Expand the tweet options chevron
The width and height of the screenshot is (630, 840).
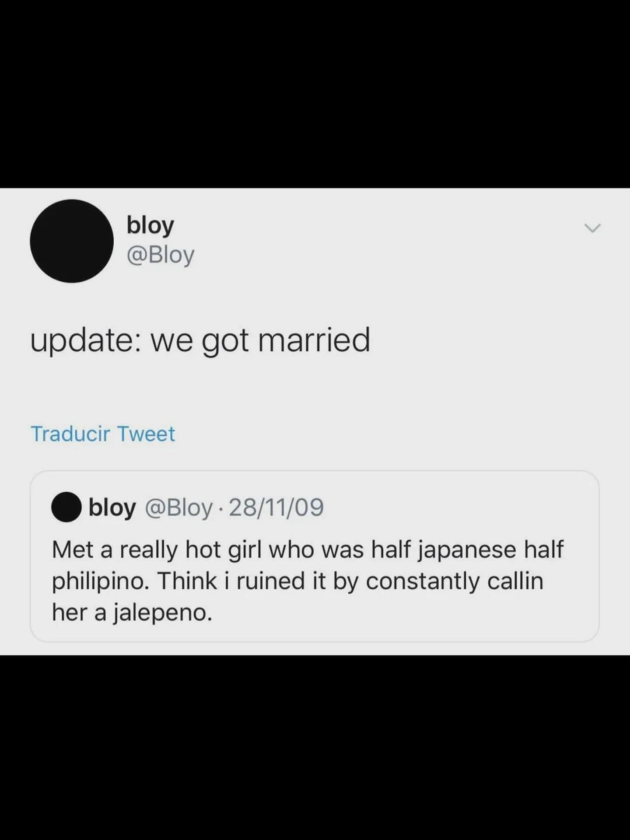[593, 228]
